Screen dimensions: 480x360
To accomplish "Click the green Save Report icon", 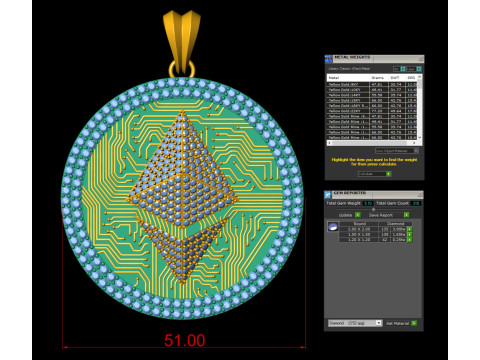I will (x=406, y=215).
